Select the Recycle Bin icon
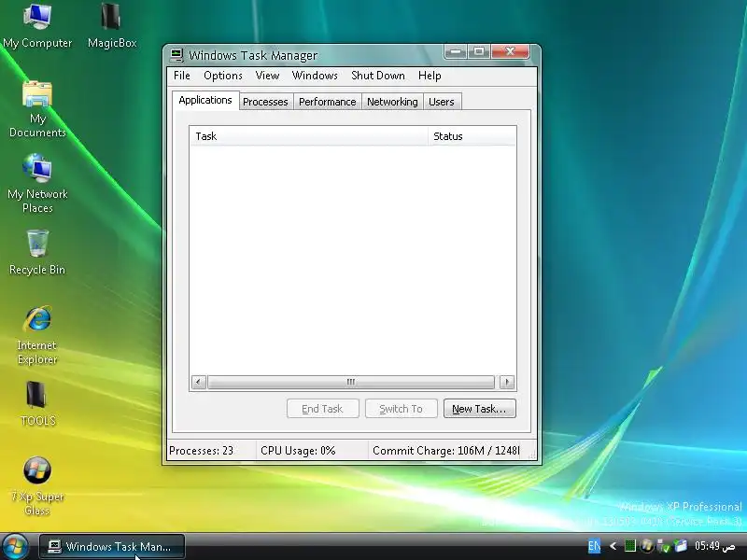 37,252
